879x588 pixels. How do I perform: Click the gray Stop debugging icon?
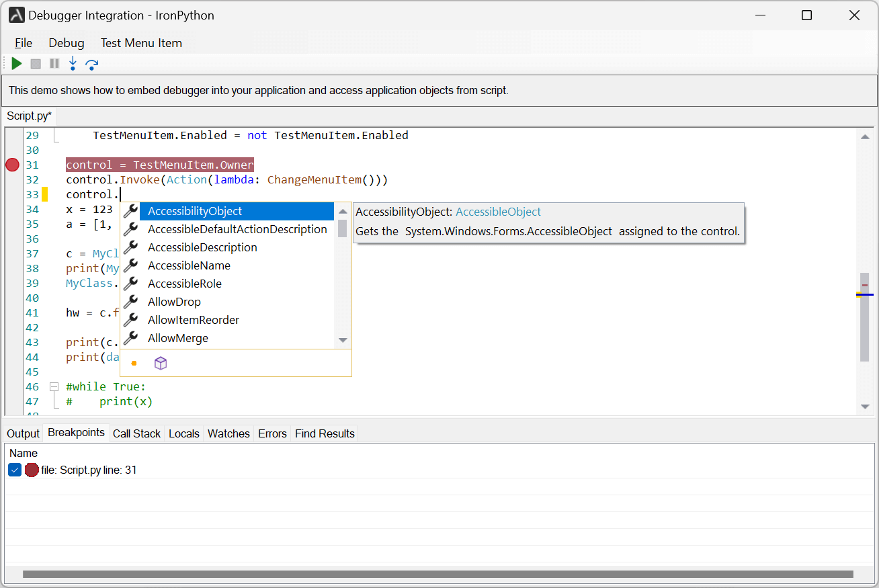tap(36, 64)
